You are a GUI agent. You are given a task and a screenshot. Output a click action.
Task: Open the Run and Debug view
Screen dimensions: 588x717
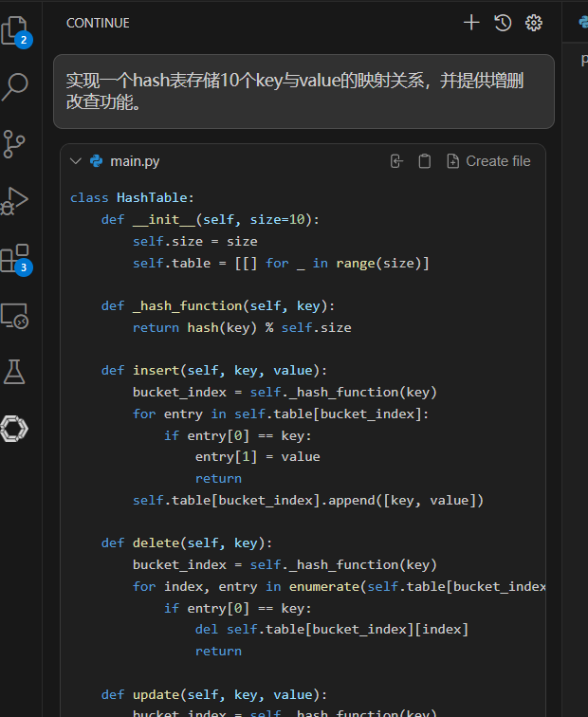point(14,201)
